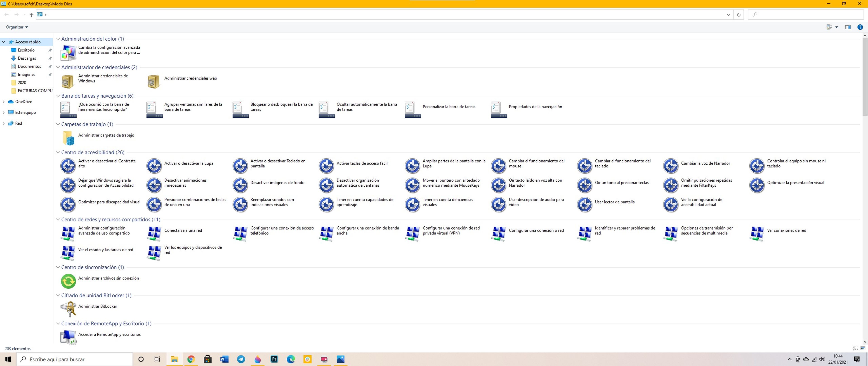The width and height of the screenshot is (868, 366).
Task: Click the Administrar archivos sin conexión sync icon
Action: (x=68, y=281)
